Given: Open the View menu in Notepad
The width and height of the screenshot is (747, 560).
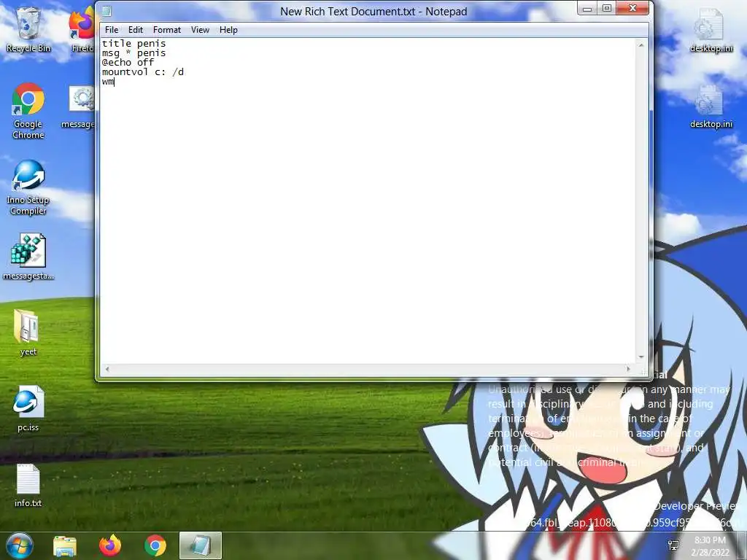Looking at the screenshot, I should pyautogui.click(x=200, y=29).
